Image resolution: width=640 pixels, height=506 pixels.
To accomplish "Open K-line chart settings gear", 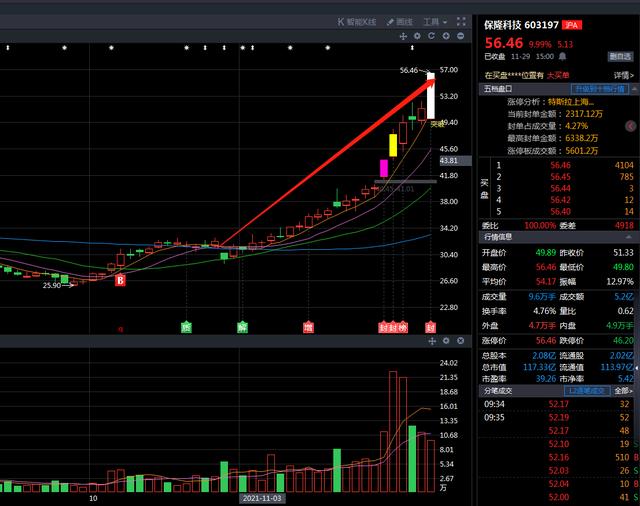I will [x=417, y=36].
